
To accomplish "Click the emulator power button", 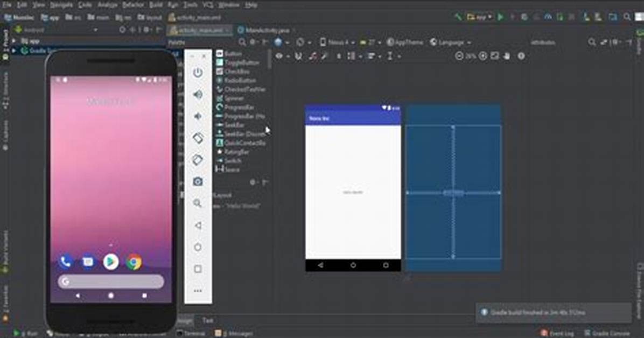I will tap(198, 73).
